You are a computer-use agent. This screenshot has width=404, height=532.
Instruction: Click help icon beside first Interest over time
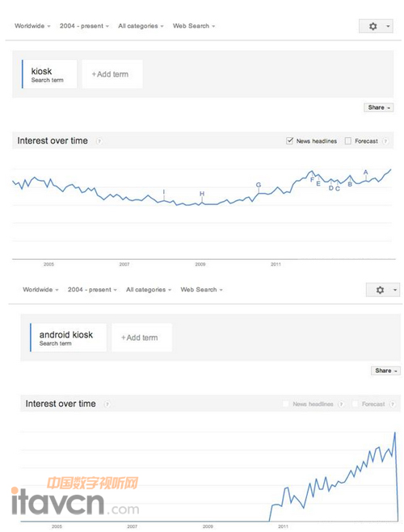pyautogui.click(x=99, y=141)
